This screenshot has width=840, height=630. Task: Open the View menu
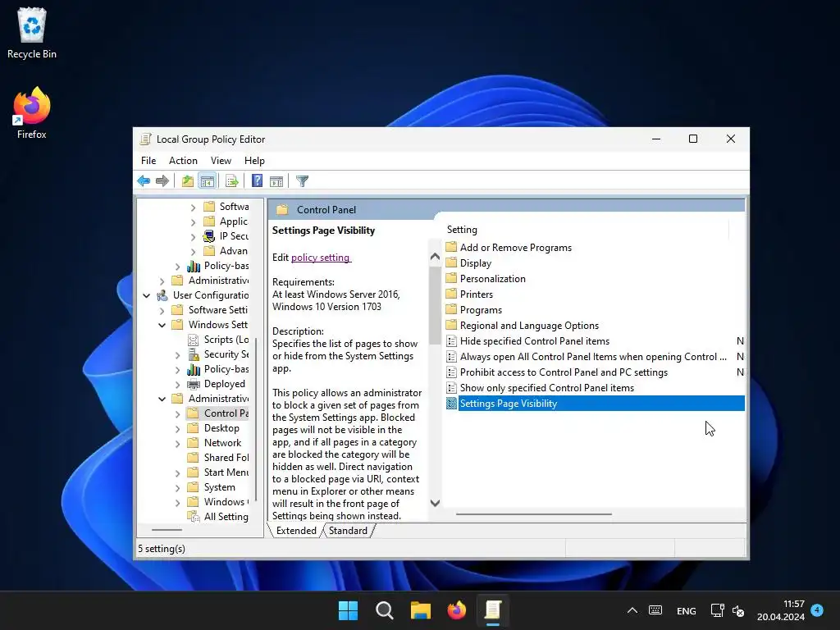click(221, 161)
